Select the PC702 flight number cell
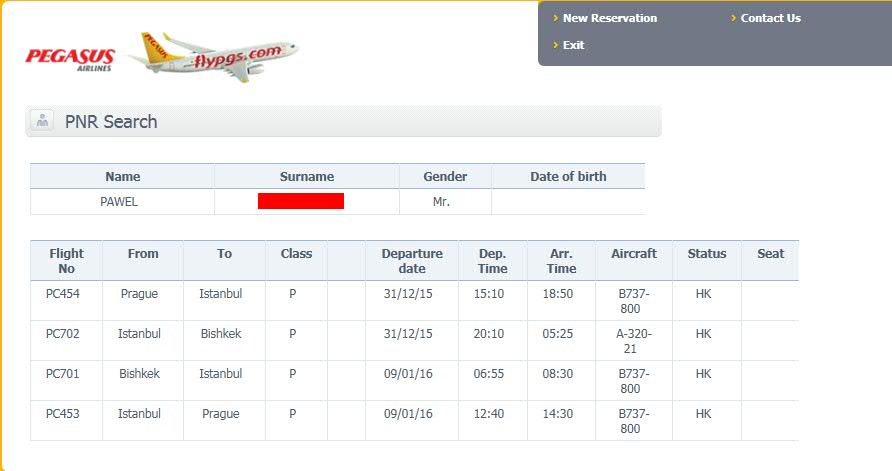The image size is (892, 471). pos(66,340)
